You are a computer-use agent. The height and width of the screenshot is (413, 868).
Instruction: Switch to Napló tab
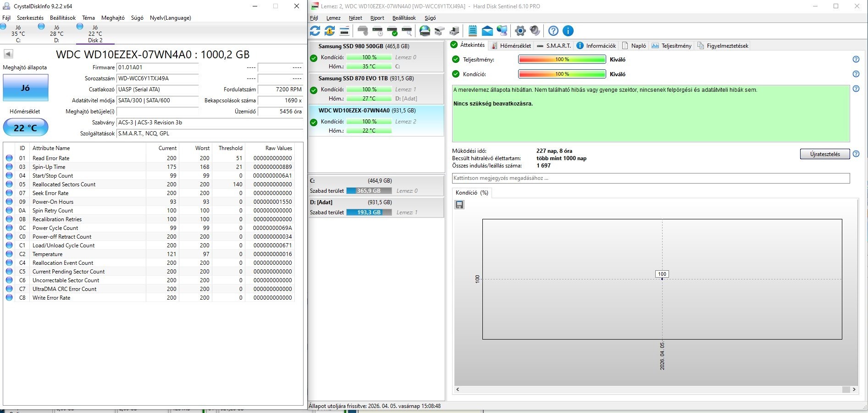(x=634, y=45)
